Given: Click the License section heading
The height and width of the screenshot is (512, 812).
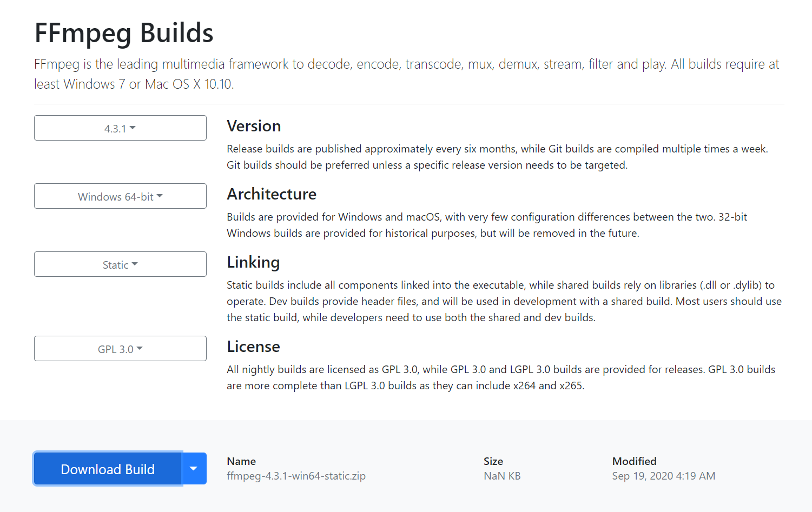Looking at the screenshot, I should point(253,347).
